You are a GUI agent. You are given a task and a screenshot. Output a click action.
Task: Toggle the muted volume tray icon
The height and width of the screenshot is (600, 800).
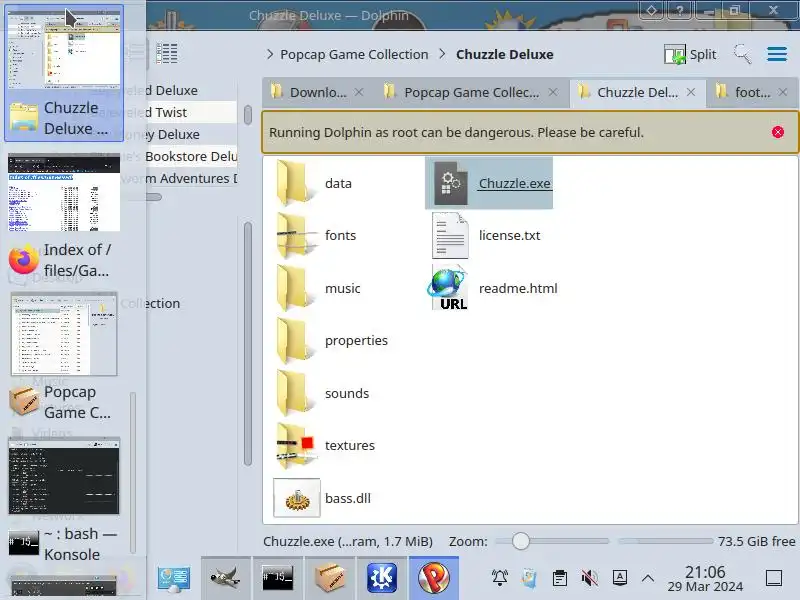coord(589,578)
